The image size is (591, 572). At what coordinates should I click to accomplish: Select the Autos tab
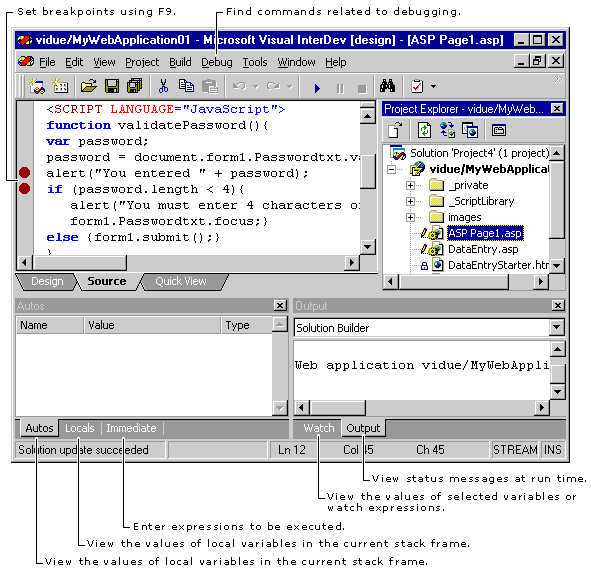39,428
